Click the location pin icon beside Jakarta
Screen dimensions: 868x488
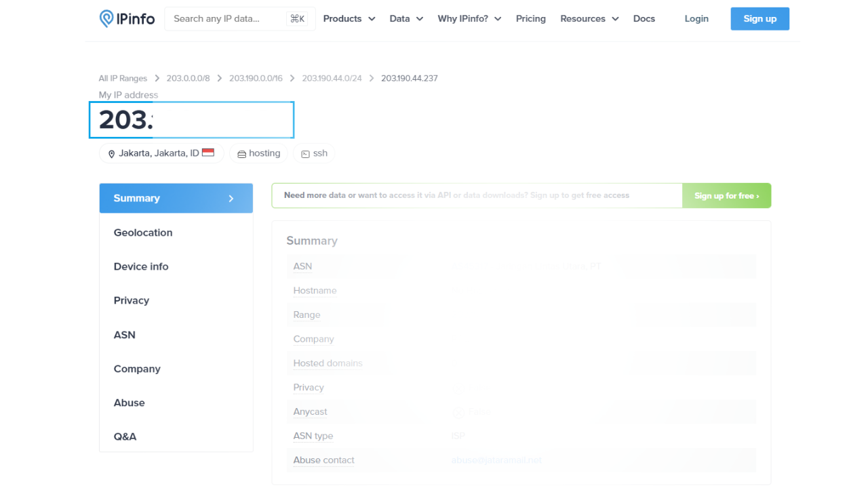pos(111,153)
